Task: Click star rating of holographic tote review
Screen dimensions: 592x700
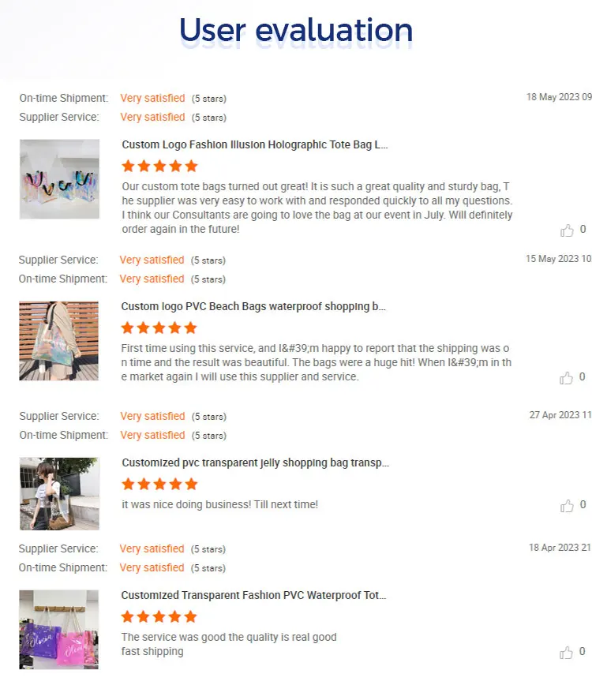Action: pos(159,166)
